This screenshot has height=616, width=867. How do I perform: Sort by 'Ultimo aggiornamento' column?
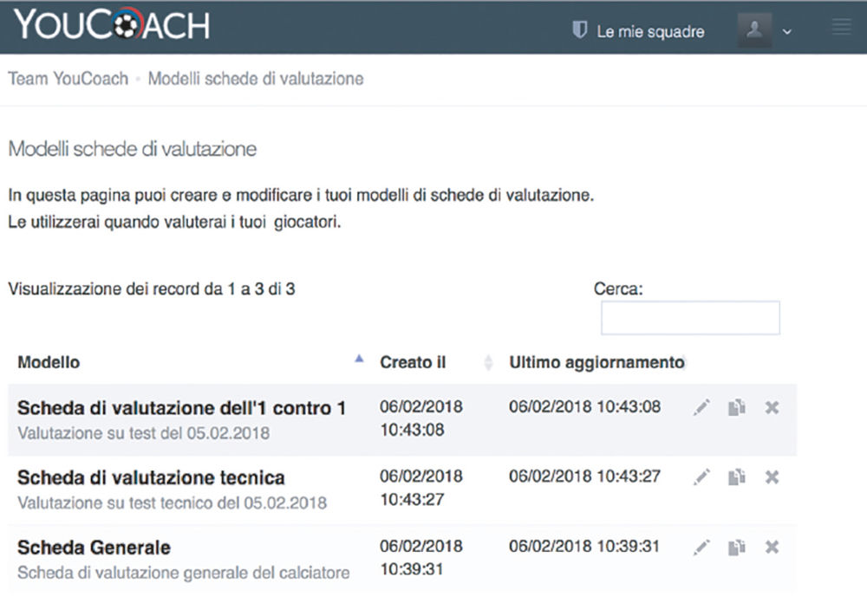point(598,362)
